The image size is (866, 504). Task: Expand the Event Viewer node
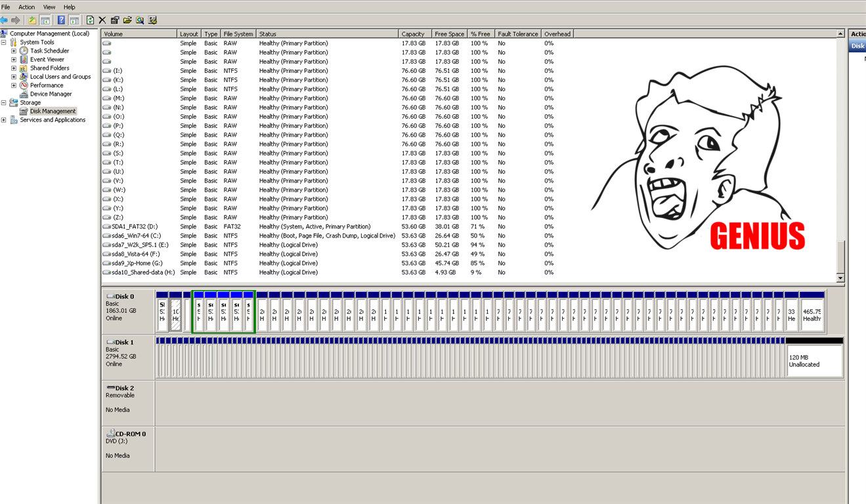pyautogui.click(x=14, y=59)
